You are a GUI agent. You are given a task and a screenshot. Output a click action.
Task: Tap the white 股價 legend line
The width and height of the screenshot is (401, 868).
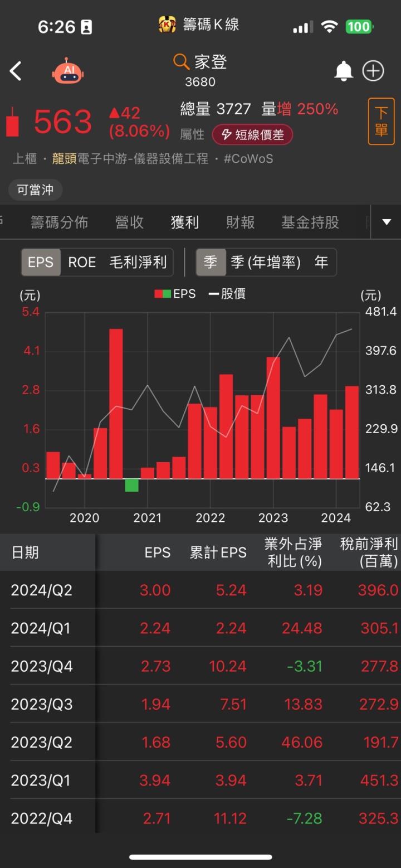pos(213,294)
